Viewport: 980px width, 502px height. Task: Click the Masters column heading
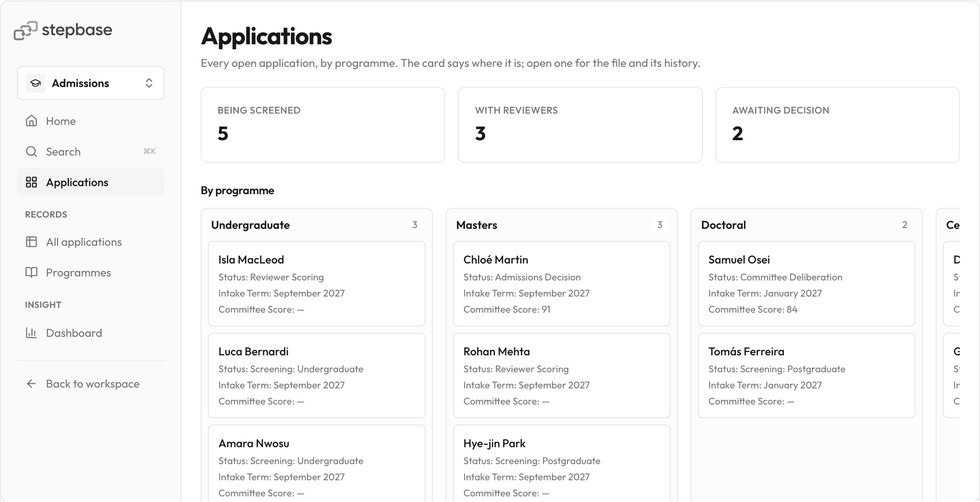[x=477, y=225]
